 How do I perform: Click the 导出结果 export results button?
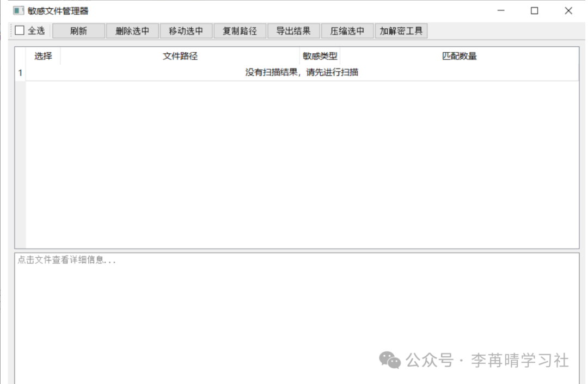point(293,31)
